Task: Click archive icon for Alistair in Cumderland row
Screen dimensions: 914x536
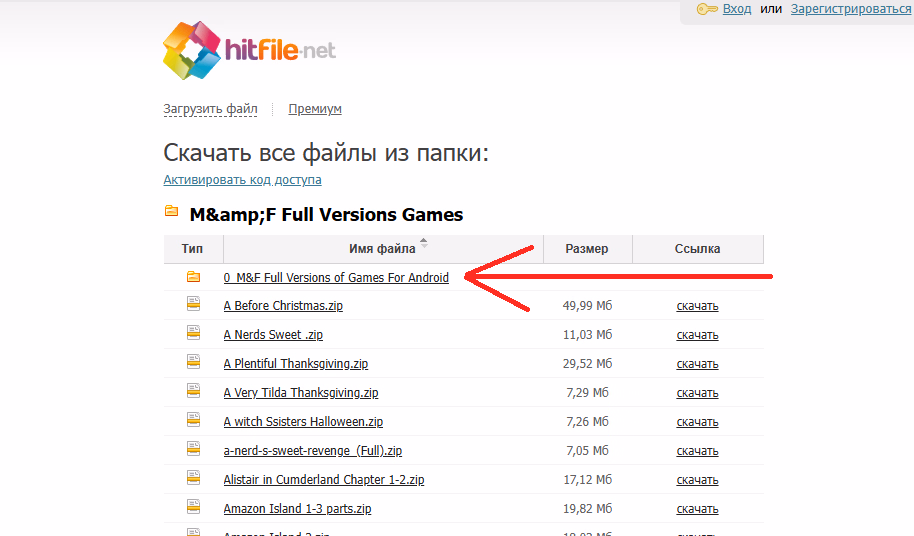Action: pos(193,478)
